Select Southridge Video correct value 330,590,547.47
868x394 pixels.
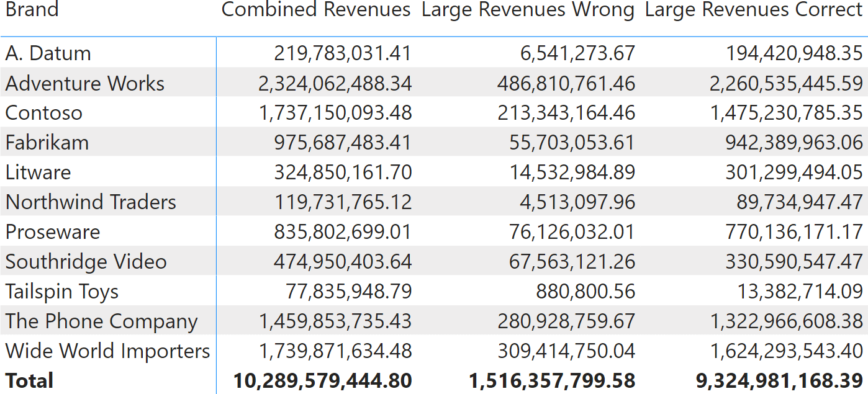(795, 262)
